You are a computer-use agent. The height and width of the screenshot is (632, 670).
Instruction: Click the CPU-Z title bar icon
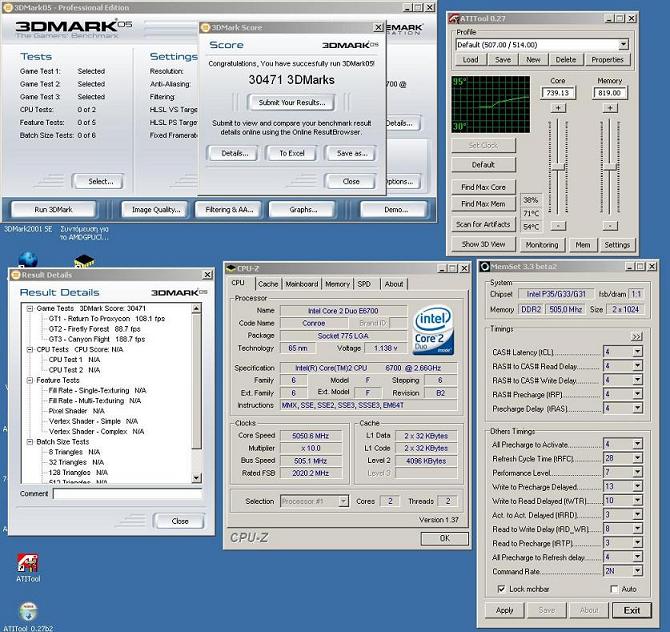(231, 268)
